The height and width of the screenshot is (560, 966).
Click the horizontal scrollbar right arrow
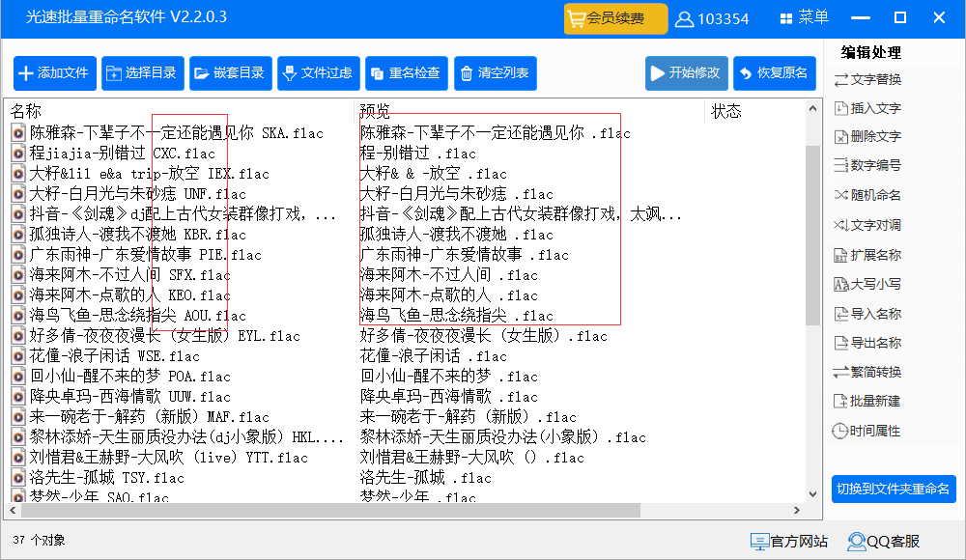coord(797,510)
